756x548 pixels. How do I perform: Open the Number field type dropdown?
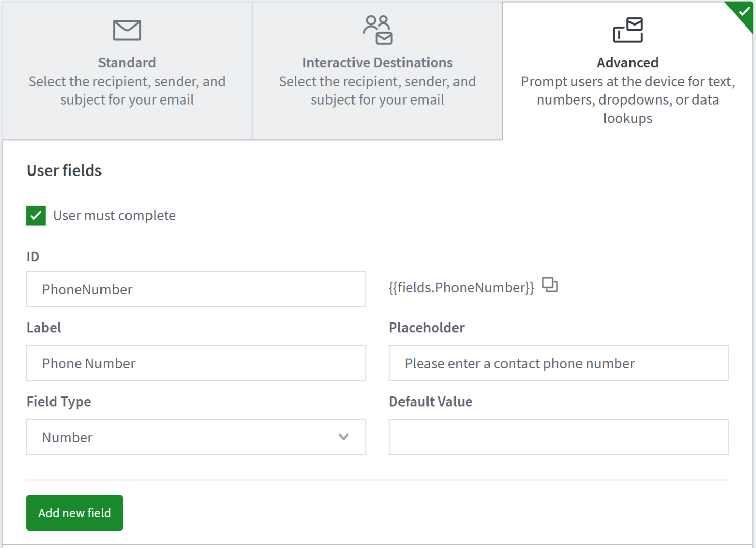coord(196,437)
